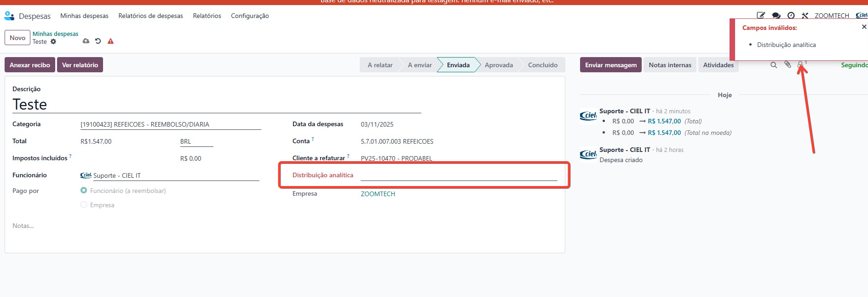Viewport: 868px width, 297px height.
Task: Open the chat conversations icon in top bar
Action: click(x=776, y=16)
